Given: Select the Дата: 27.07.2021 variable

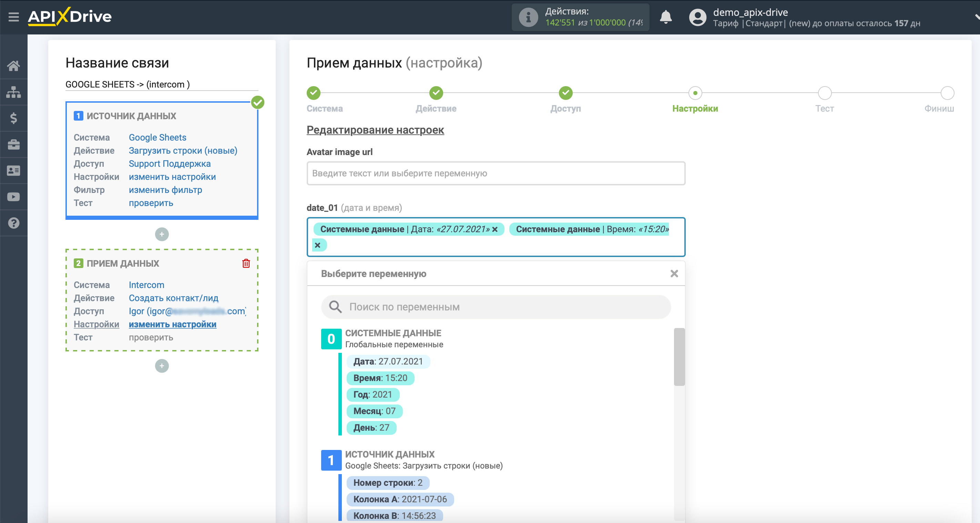Looking at the screenshot, I should 388,361.
